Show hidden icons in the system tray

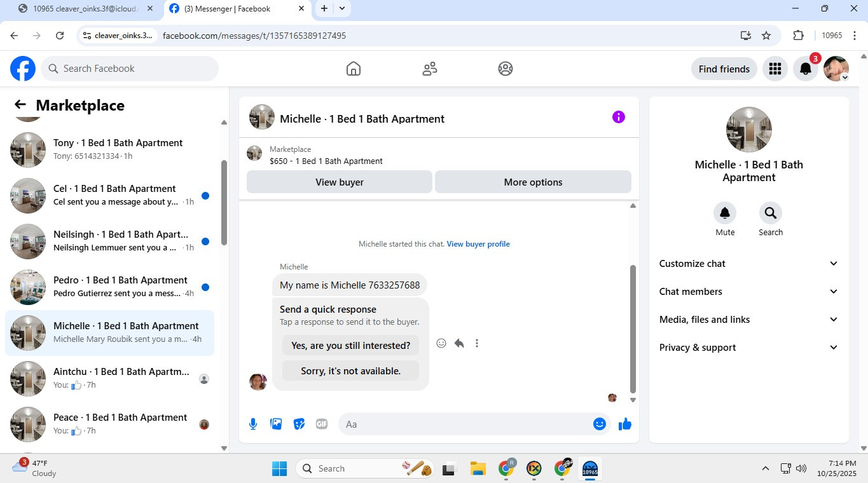pyautogui.click(x=765, y=468)
